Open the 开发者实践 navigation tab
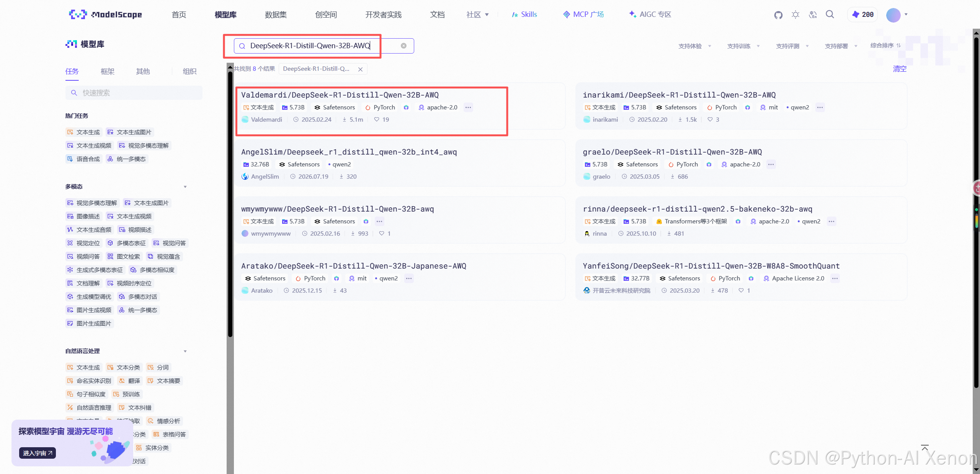The height and width of the screenshot is (474, 980). click(384, 15)
